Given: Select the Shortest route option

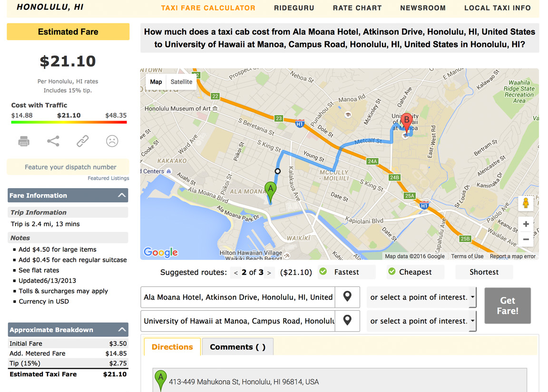Looking at the screenshot, I should [x=484, y=272].
